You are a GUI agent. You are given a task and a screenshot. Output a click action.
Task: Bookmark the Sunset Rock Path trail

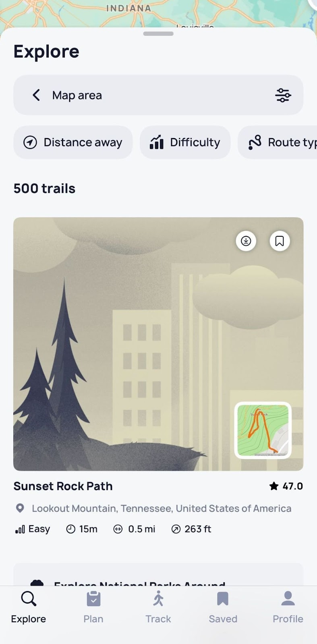(x=280, y=241)
